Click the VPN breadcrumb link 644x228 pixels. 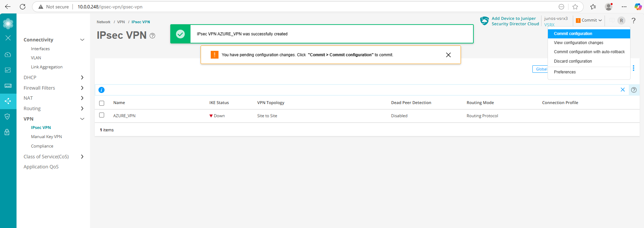pyautogui.click(x=121, y=22)
